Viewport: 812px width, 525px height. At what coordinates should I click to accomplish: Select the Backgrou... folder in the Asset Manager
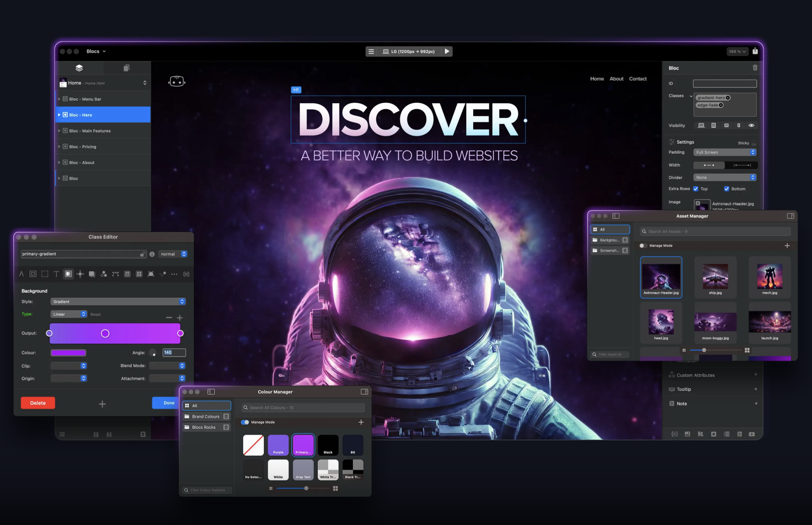pyautogui.click(x=610, y=240)
